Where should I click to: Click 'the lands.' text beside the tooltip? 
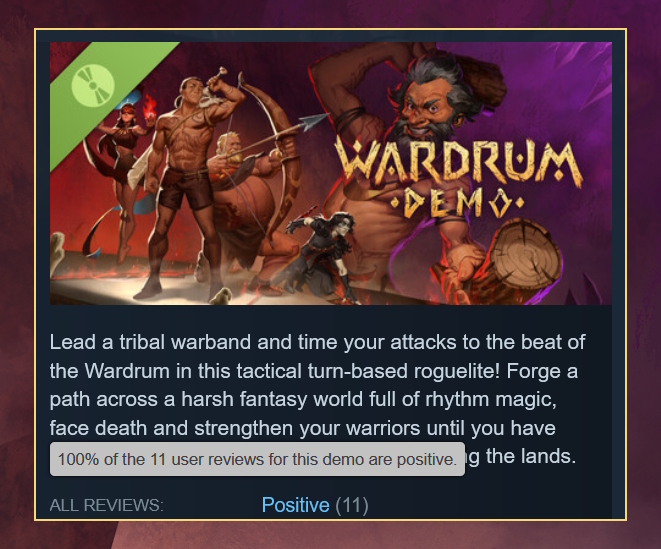pyautogui.click(x=531, y=456)
